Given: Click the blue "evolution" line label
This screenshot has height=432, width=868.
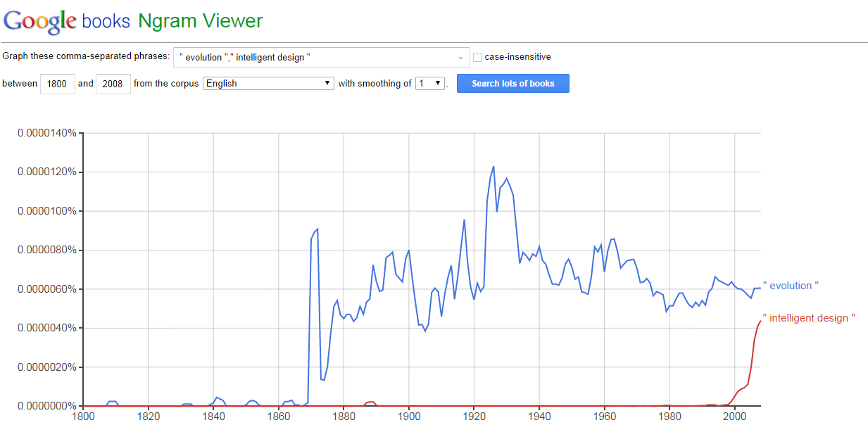Looking at the screenshot, I should coord(791,286).
